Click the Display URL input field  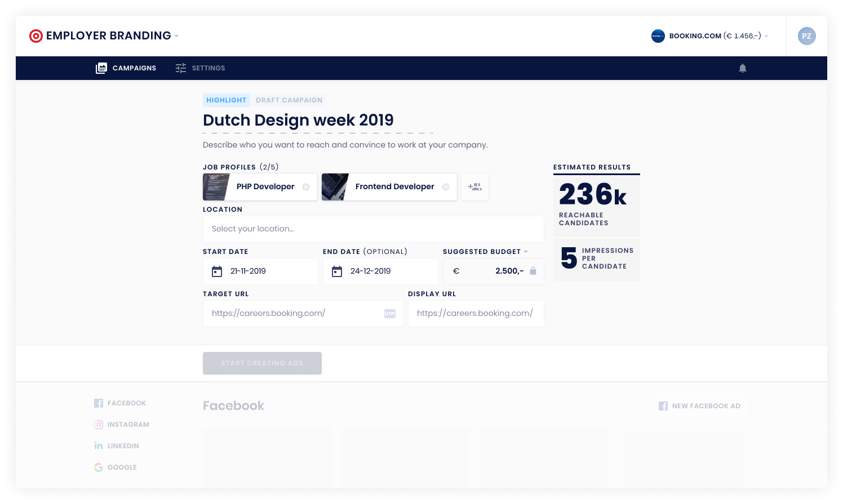click(476, 314)
